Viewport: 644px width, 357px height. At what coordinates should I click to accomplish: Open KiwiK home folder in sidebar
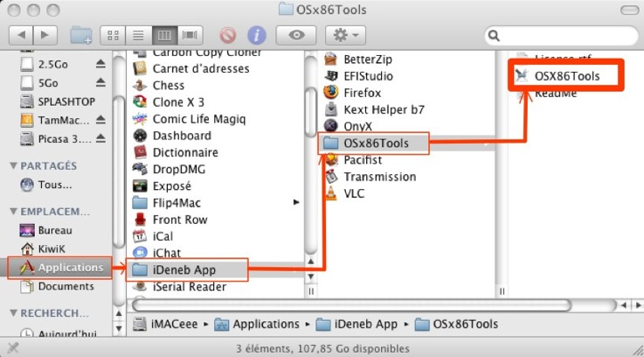tap(43, 248)
